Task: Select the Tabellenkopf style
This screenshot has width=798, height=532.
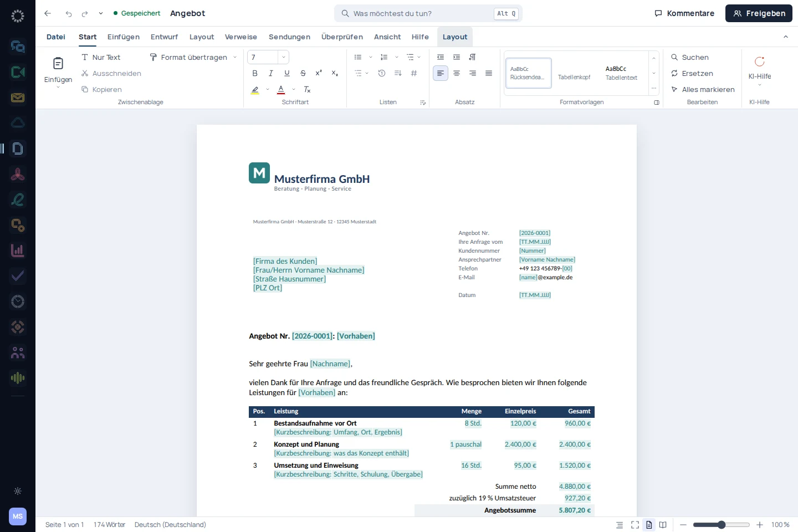Action: (574, 73)
